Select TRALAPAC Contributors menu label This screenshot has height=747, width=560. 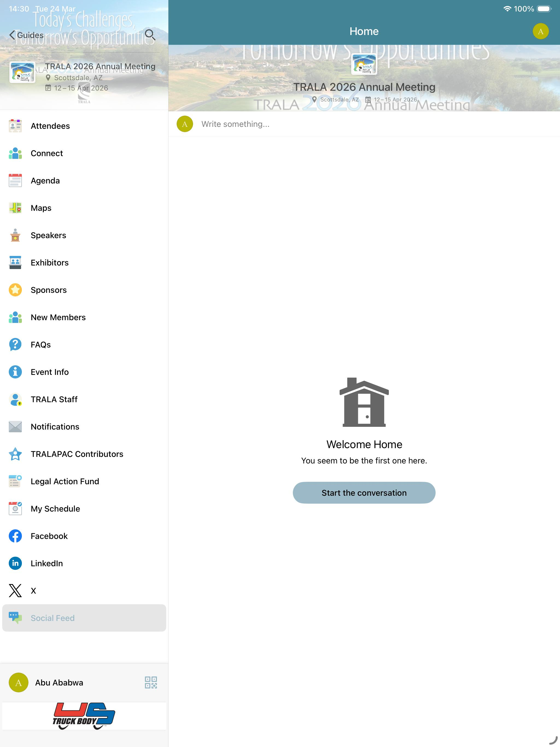77,454
